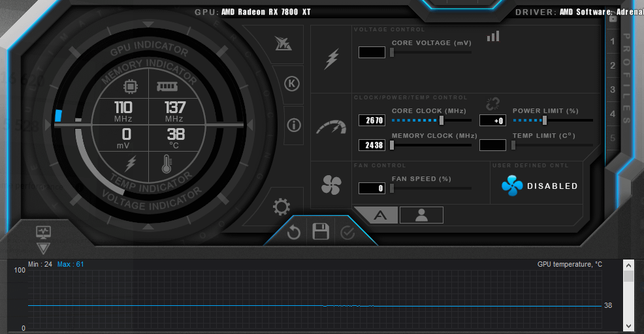Open the OC Scanner jet icon
644x334 pixels.
pos(283,44)
